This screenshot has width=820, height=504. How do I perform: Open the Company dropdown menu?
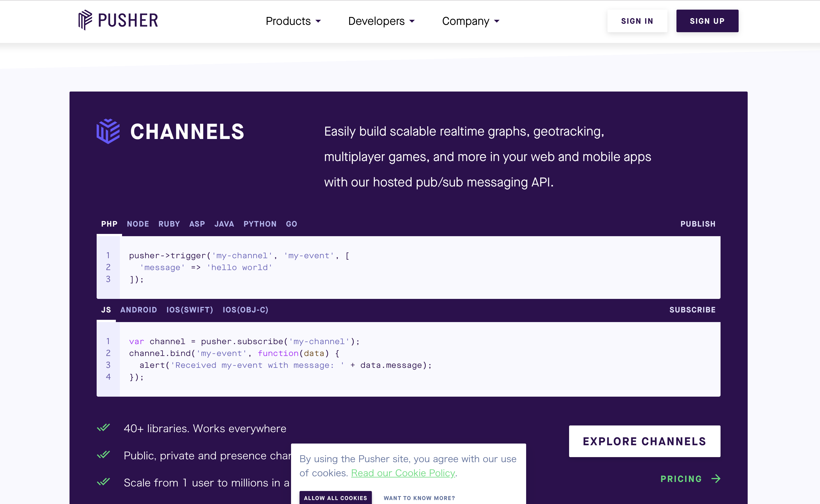(x=471, y=21)
